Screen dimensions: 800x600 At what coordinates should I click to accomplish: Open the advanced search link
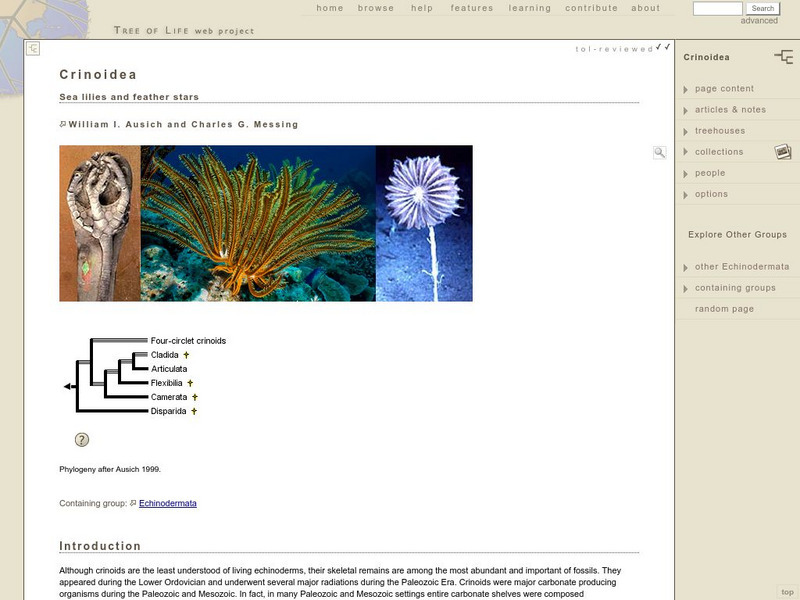click(x=759, y=20)
